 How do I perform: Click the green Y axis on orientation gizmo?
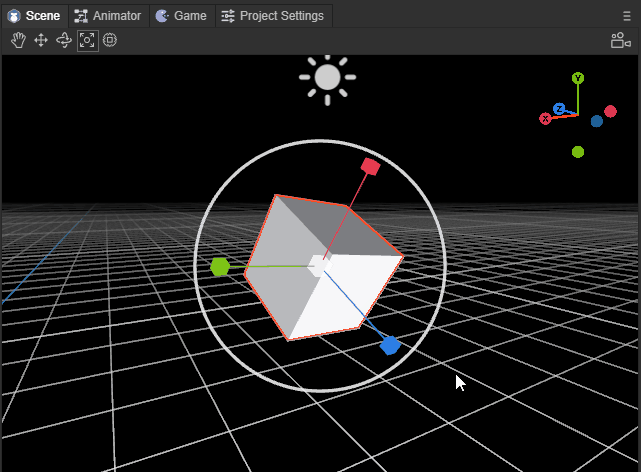point(578,78)
